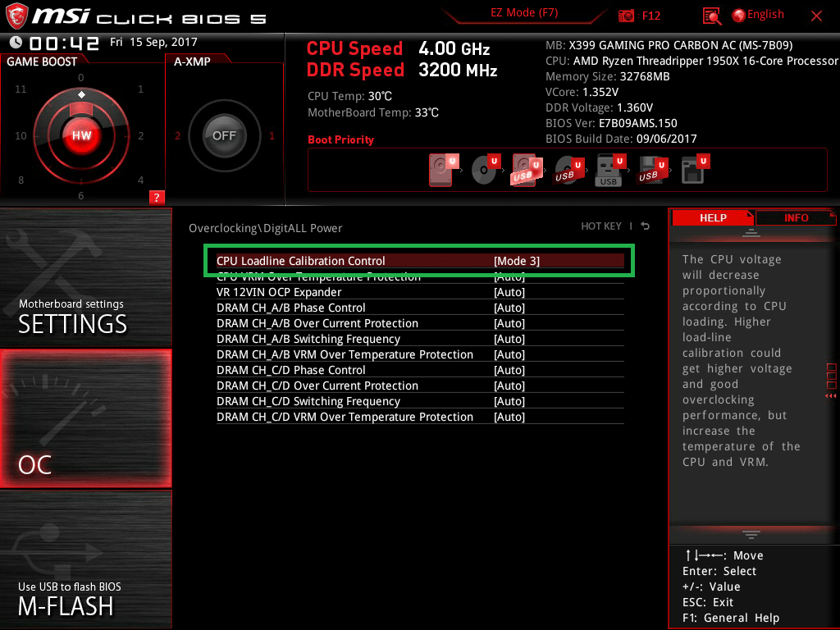Switch to the INFO tab
Viewport: 840px width, 630px height.
(x=796, y=217)
